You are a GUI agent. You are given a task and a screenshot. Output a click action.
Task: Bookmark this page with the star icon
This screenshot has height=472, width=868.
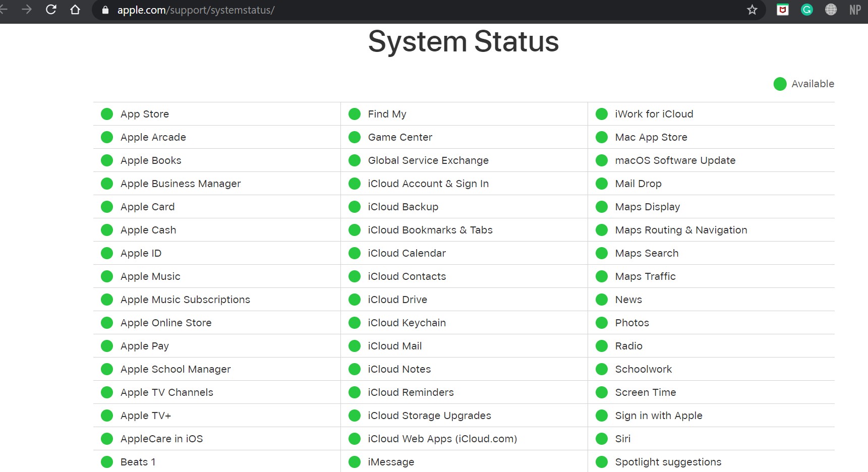click(752, 10)
